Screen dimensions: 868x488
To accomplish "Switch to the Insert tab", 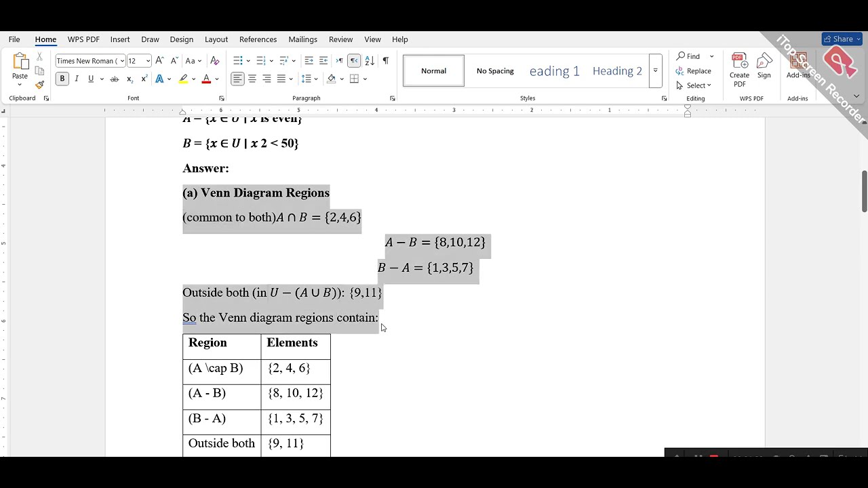I will (x=120, y=39).
